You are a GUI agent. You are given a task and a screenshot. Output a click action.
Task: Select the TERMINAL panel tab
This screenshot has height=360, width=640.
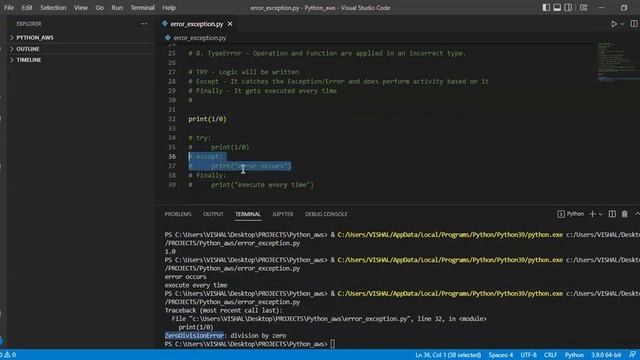248,214
